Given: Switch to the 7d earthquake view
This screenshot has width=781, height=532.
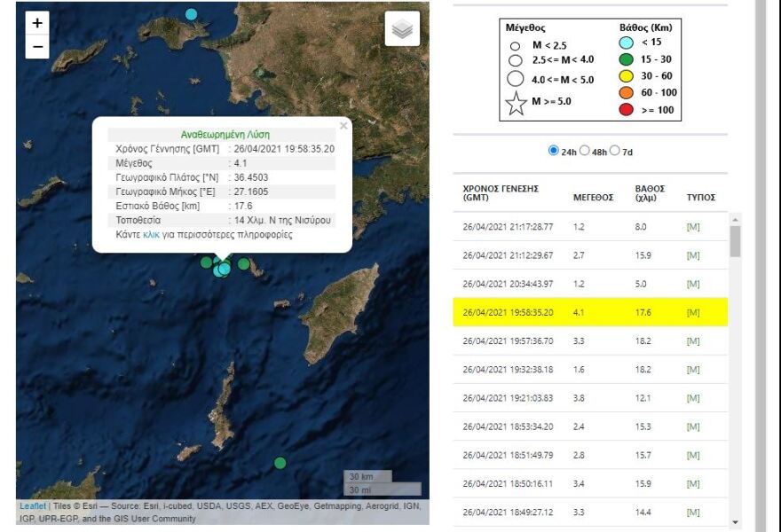Looking at the screenshot, I should [x=614, y=152].
